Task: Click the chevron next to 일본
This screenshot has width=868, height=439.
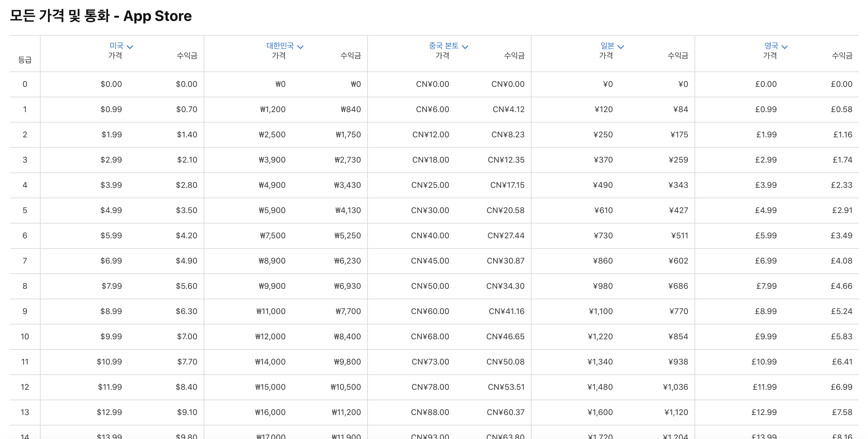Action: pyautogui.click(x=621, y=47)
